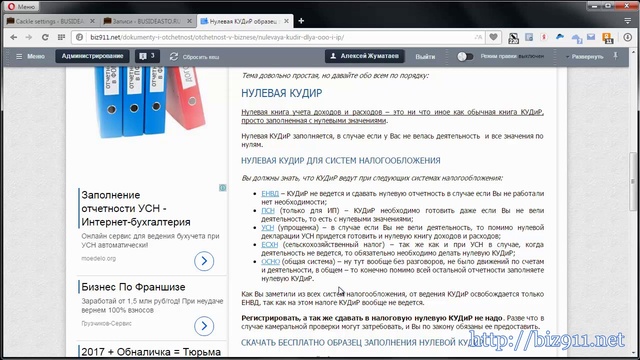Image resolution: width=640 pixels, height=360 pixels.
Task: Open the mail envelope extension
Action: (x=591, y=37)
